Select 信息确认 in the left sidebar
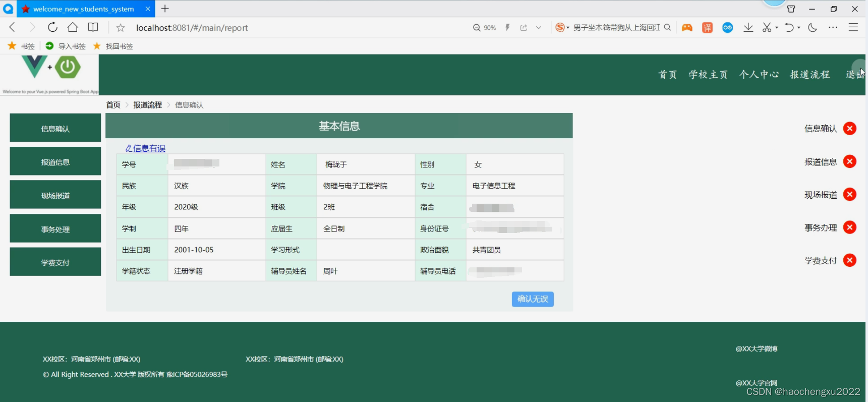The width and height of the screenshot is (868, 402). click(55, 128)
